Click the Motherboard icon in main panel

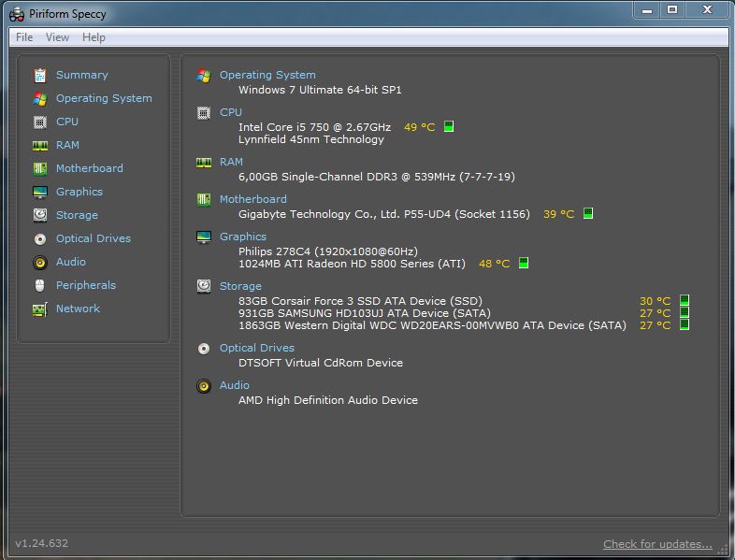(204, 200)
